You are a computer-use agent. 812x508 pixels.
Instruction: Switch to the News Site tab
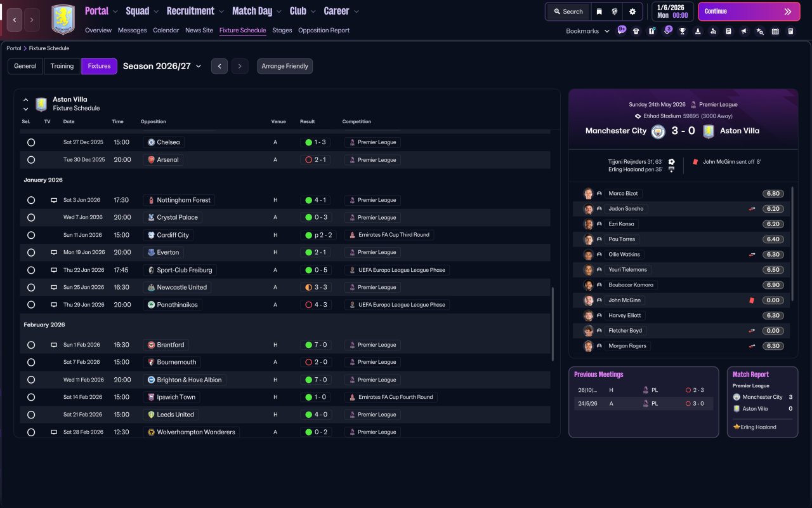[x=199, y=30]
